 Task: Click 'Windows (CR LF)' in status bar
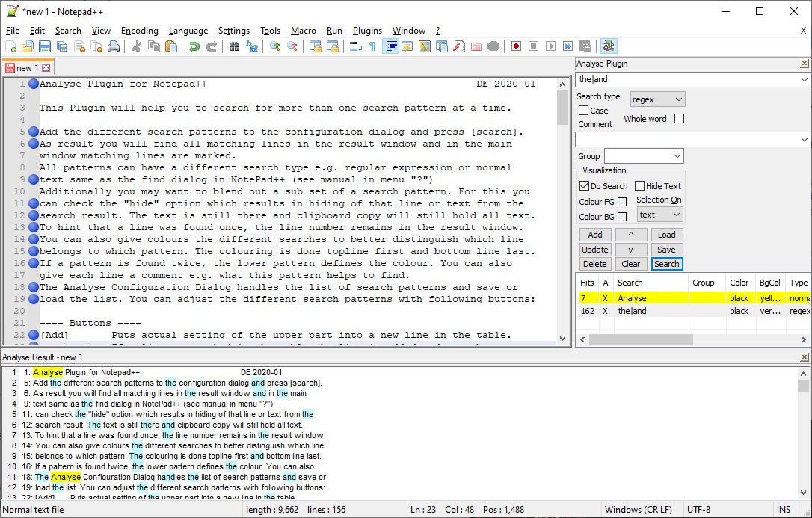pyautogui.click(x=639, y=510)
